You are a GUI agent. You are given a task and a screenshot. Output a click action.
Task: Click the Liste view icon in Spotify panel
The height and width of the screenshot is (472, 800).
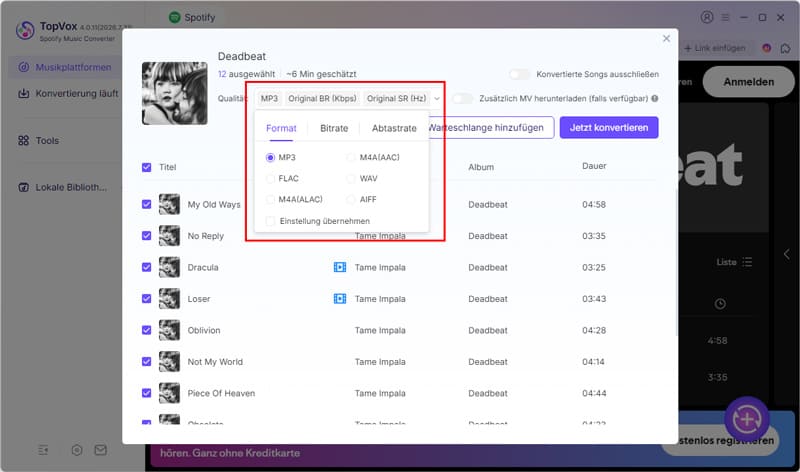click(747, 262)
